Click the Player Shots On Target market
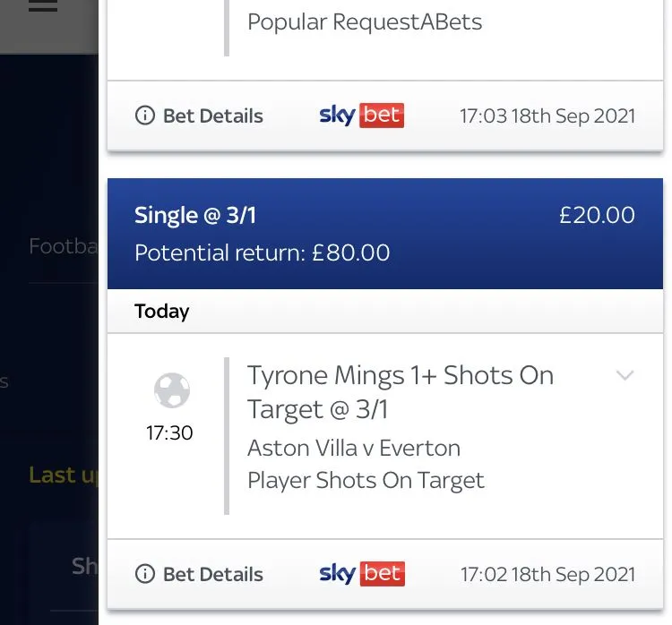Image resolution: width=672 pixels, height=625 pixels. click(x=366, y=480)
